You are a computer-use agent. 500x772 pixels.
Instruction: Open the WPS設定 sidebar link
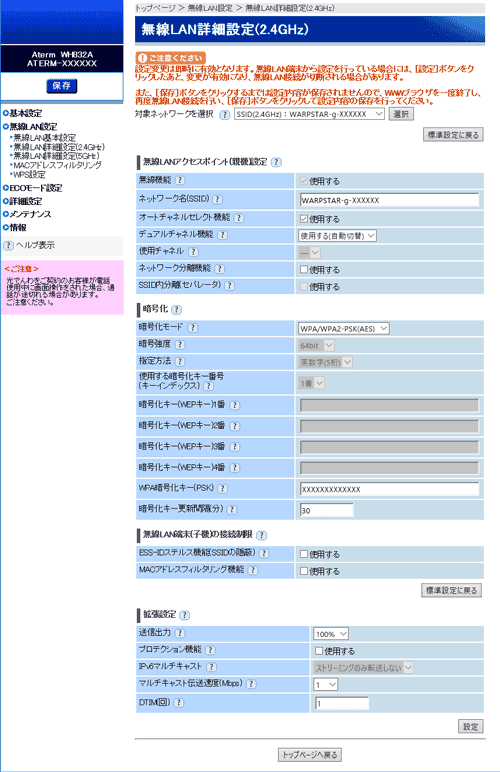pos(30,175)
